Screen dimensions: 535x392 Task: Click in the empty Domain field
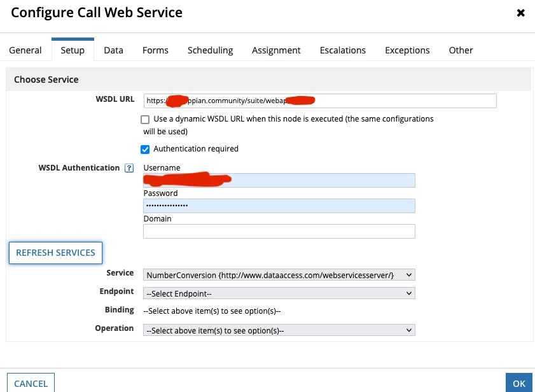click(x=279, y=231)
